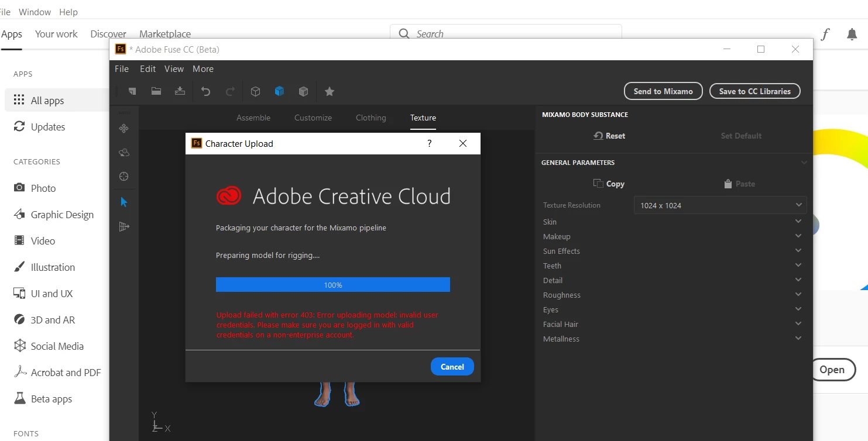868x441 pixels.
Task: Click the Send to Mixamo button
Action: coord(663,91)
